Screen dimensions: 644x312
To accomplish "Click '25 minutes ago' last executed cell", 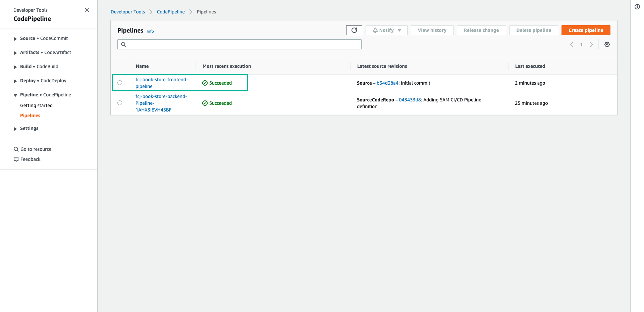I will pos(531,103).
